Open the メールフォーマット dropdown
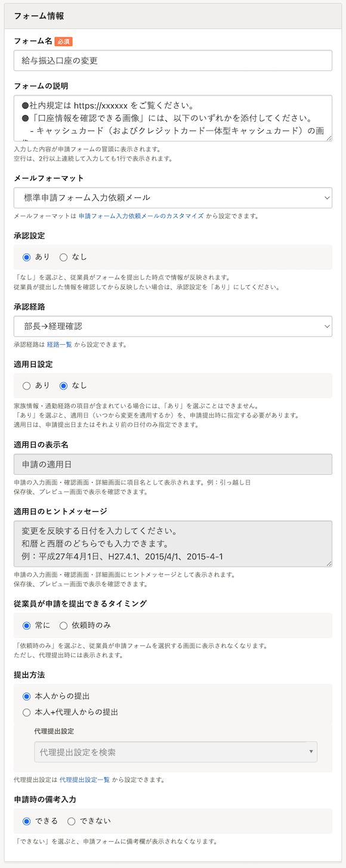Screen dimensions: 346x868 173,197
